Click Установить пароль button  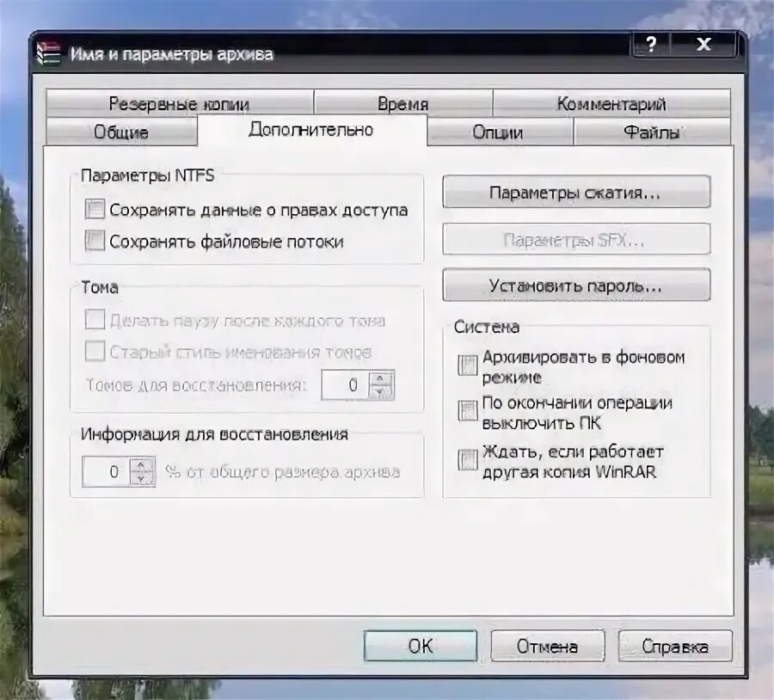[576, 285]
